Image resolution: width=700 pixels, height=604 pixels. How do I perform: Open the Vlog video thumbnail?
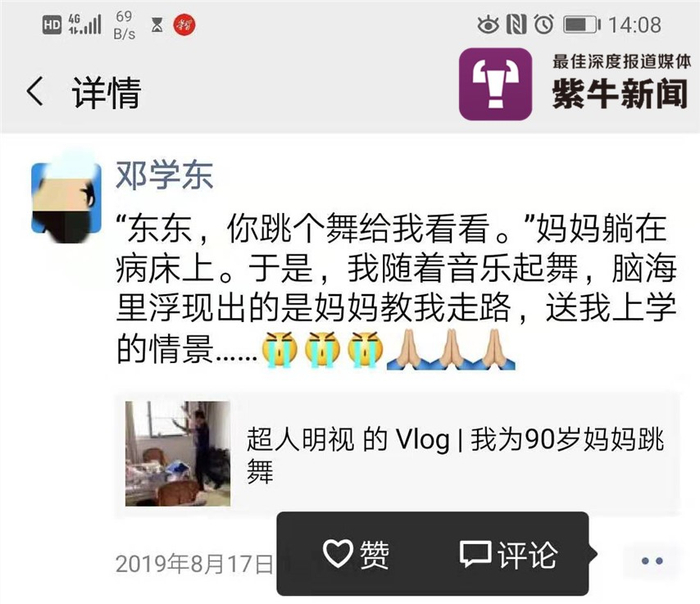tap(178, 454)
